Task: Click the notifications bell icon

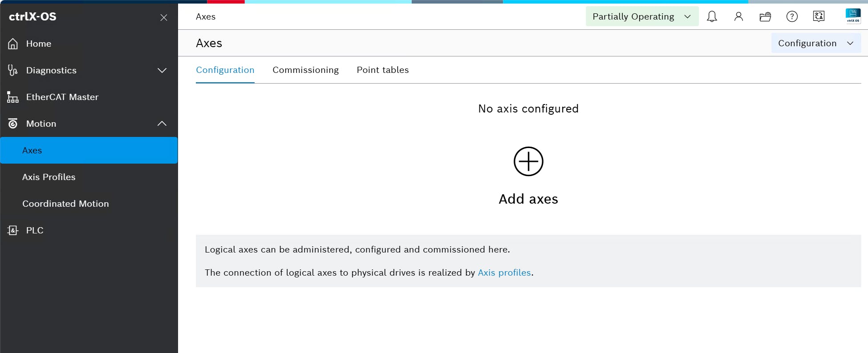Action: click(x=712, y=17)
